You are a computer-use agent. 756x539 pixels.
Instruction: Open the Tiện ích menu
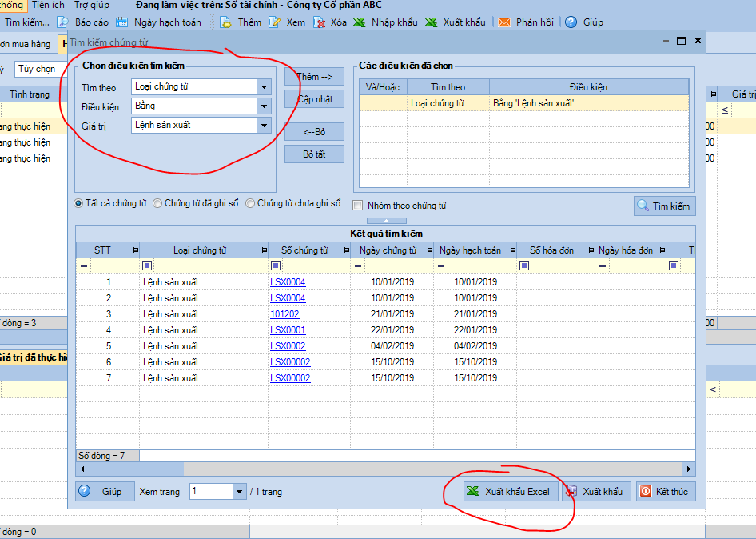tap(48, 6)
